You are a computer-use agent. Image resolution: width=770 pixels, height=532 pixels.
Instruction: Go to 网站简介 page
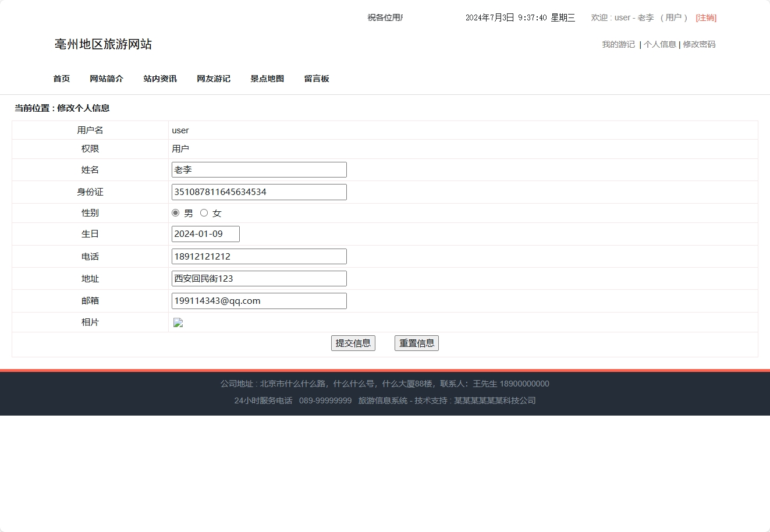tap(107, 79)
